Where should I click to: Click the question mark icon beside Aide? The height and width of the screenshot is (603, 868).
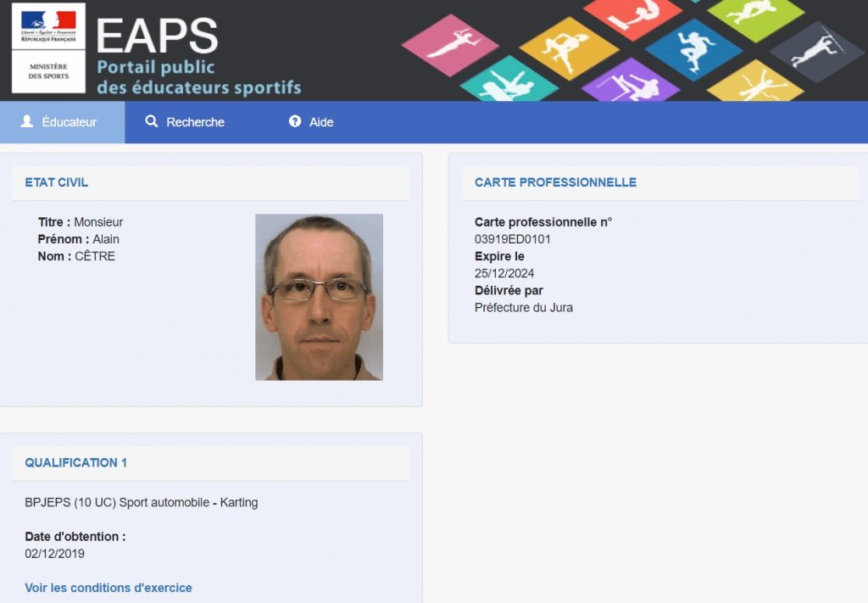point(295,122)
